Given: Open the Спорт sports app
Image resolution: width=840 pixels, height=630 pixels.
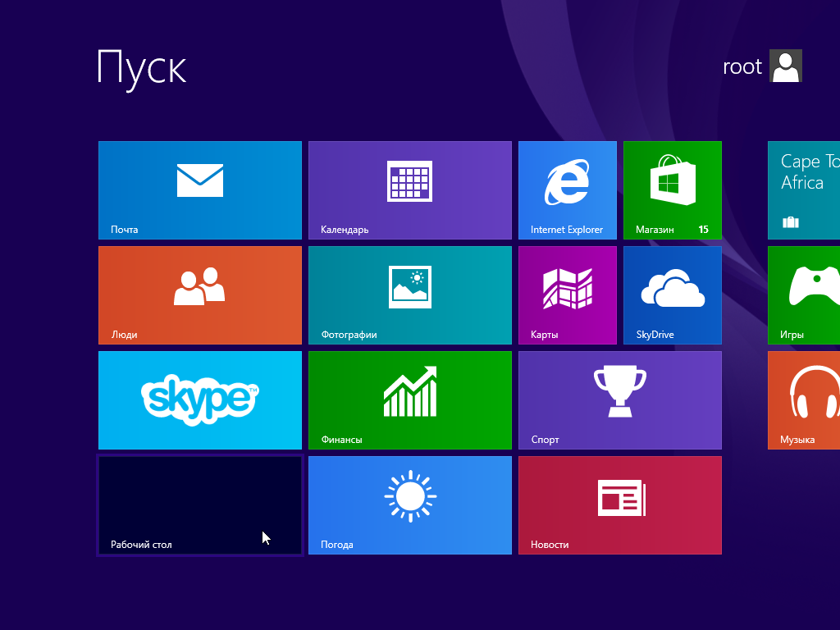Looking at the screenshot, I should coord(619,399).
